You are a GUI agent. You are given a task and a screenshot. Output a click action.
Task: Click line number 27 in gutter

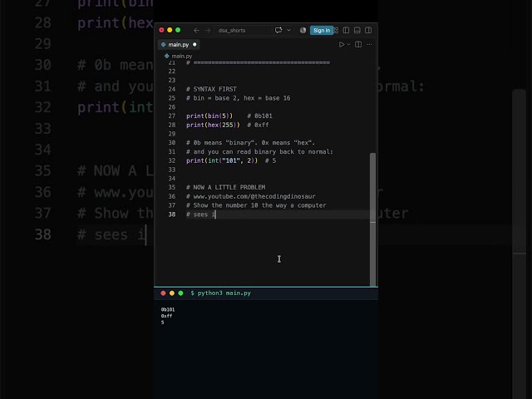tap(172, 116)
